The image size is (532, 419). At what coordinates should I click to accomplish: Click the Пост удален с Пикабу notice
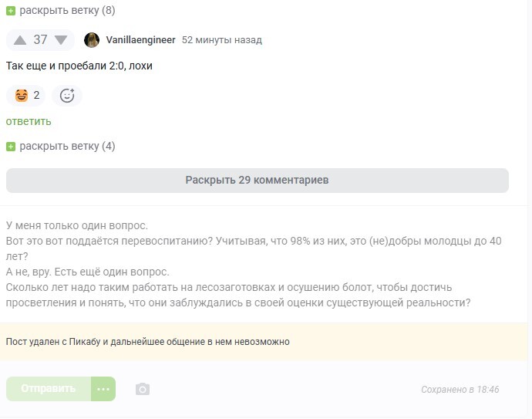[148, 341]
